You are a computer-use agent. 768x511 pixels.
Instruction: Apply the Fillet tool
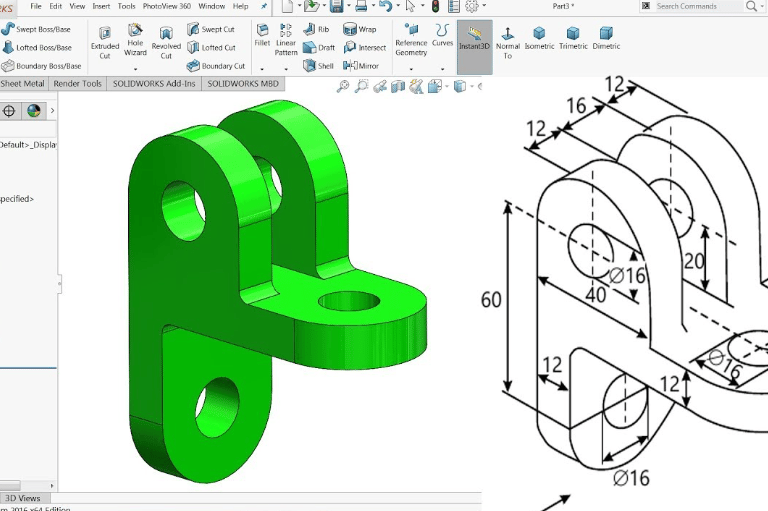coord(263,35)
